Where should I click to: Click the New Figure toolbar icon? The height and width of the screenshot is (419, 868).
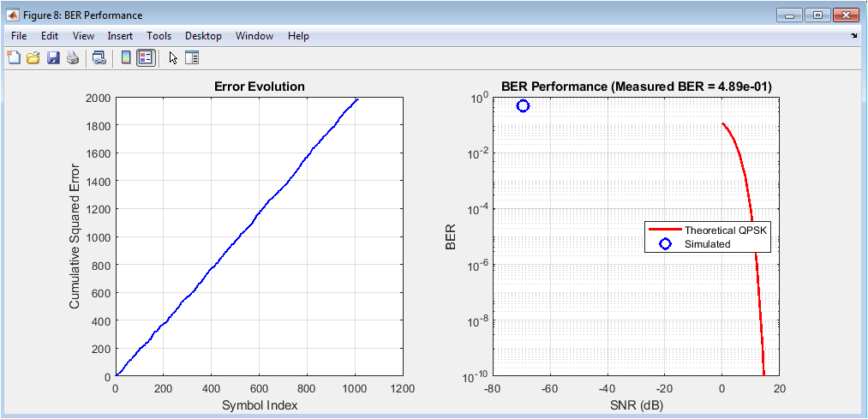point(14,58)
